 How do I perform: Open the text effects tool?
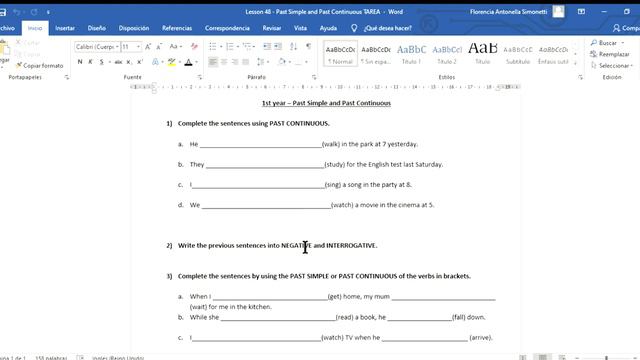coord(155,62)
